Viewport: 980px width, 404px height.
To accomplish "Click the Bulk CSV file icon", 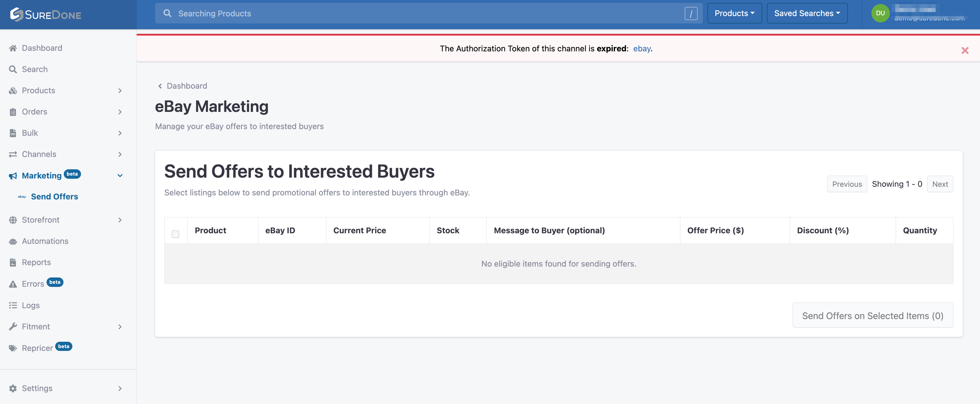I will tap(13, 133).
